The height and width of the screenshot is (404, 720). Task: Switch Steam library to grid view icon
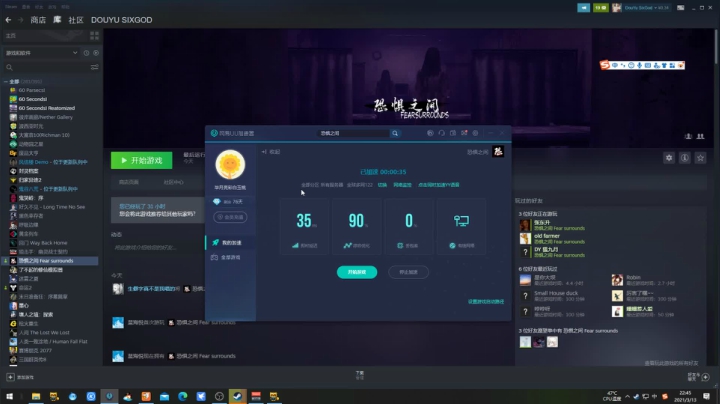click(94, 35)
